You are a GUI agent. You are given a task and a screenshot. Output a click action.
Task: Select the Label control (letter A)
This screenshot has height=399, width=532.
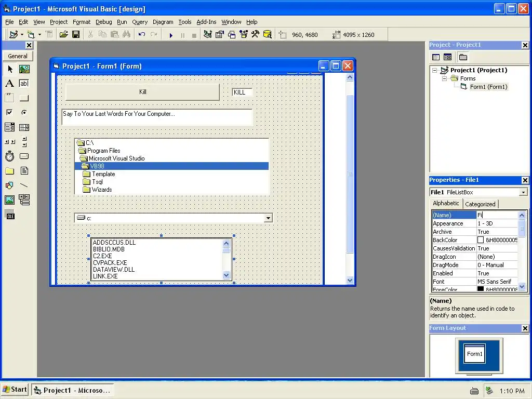click(x=10, y=84)
